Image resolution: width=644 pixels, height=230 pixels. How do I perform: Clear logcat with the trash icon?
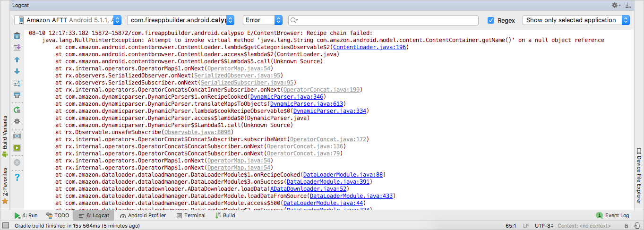(x=17, y=36)
